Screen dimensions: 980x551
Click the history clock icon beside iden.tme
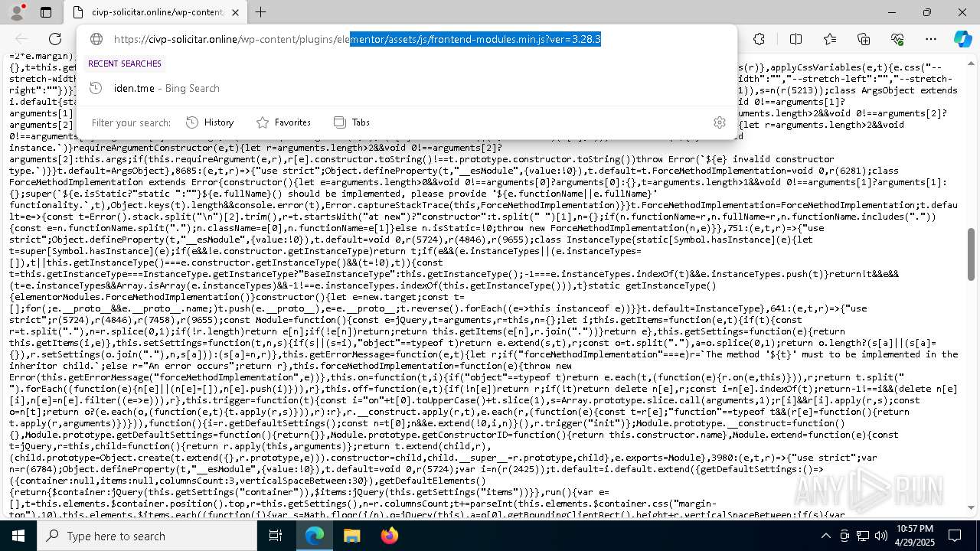96,88
